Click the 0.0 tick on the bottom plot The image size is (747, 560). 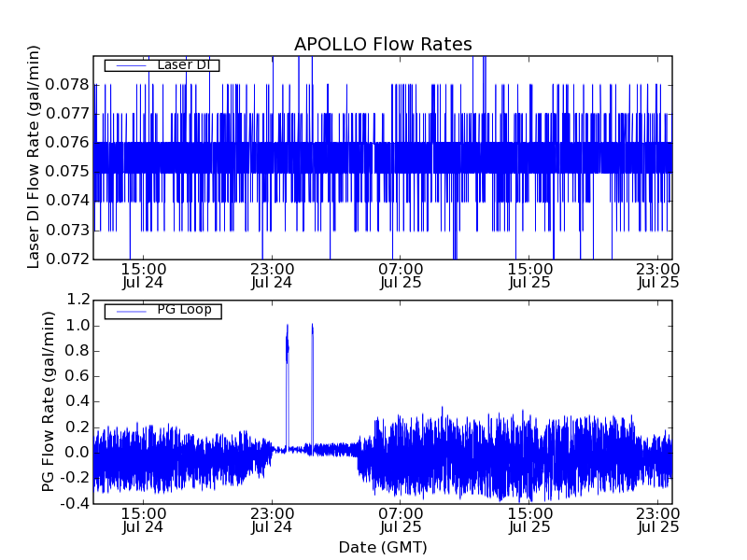pyautogui.click(x=78, y=453)
